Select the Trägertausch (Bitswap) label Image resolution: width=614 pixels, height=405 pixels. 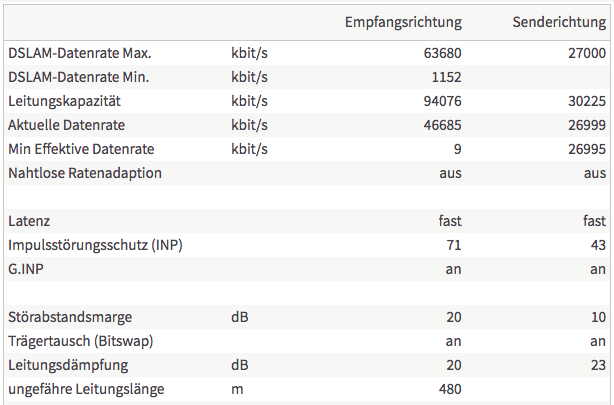80,341
